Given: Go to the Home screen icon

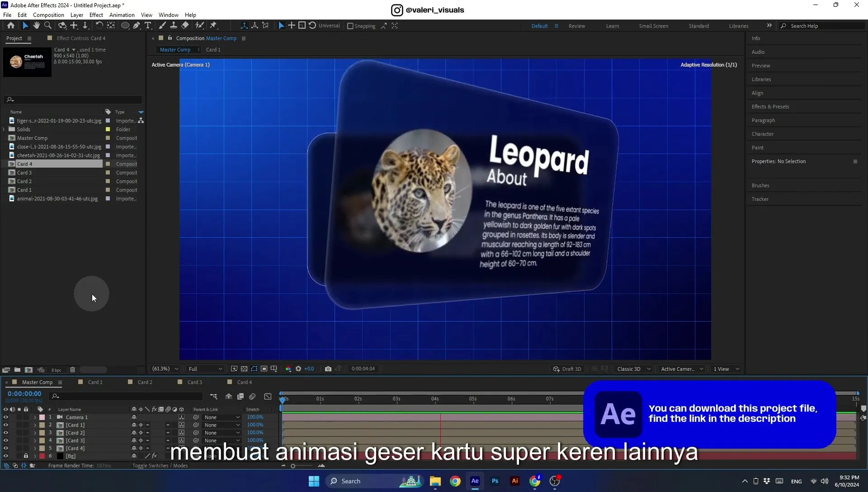Looking at the screenshot, I should (x=11, y=26).
